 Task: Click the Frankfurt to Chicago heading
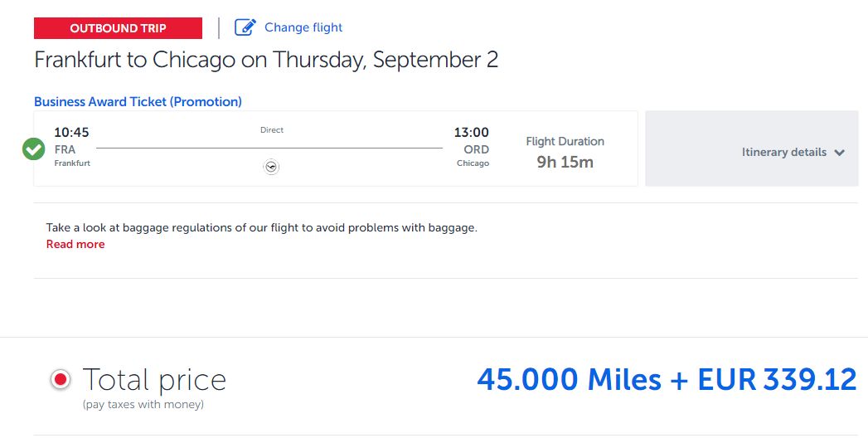(x=266, y=61)
